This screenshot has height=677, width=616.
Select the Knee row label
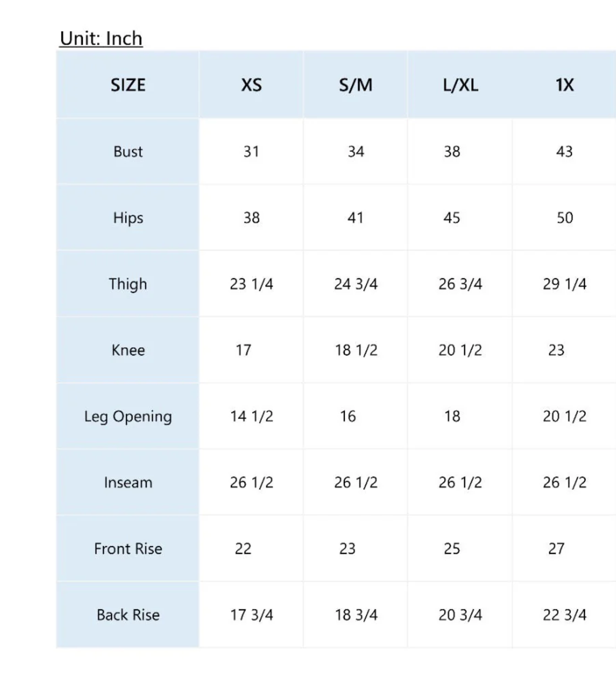(x=128, y=350)
